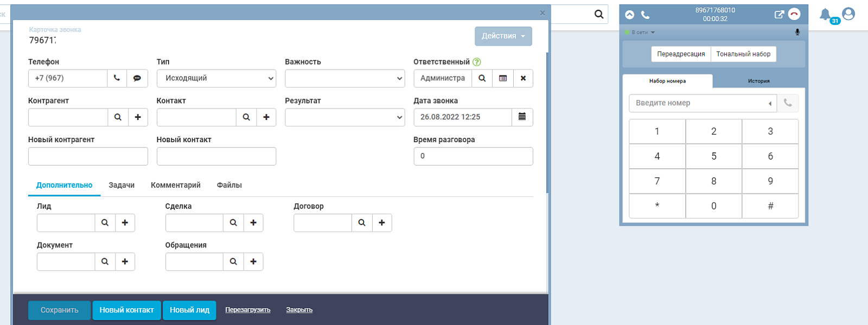Open the calendar for Дата звонка
The image size is (868, 325).
click(x=522, y=117)
